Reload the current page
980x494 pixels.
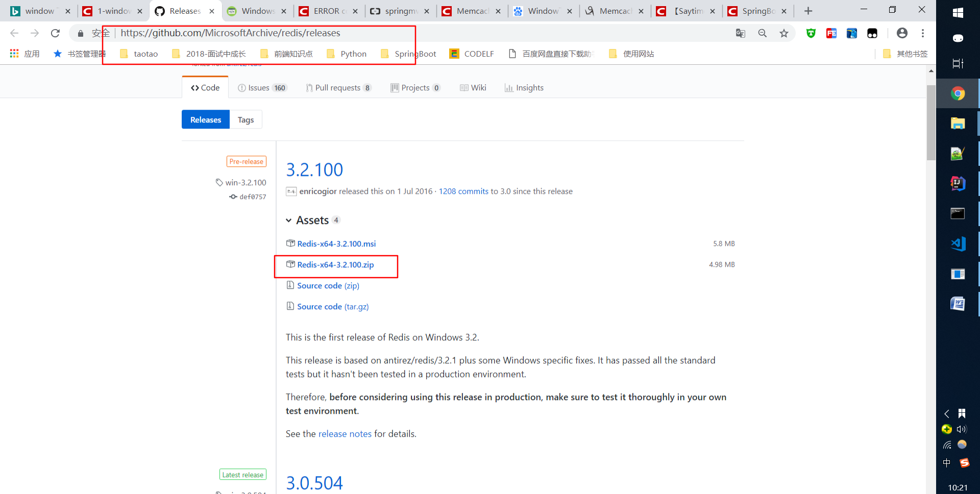coord(55,33)
